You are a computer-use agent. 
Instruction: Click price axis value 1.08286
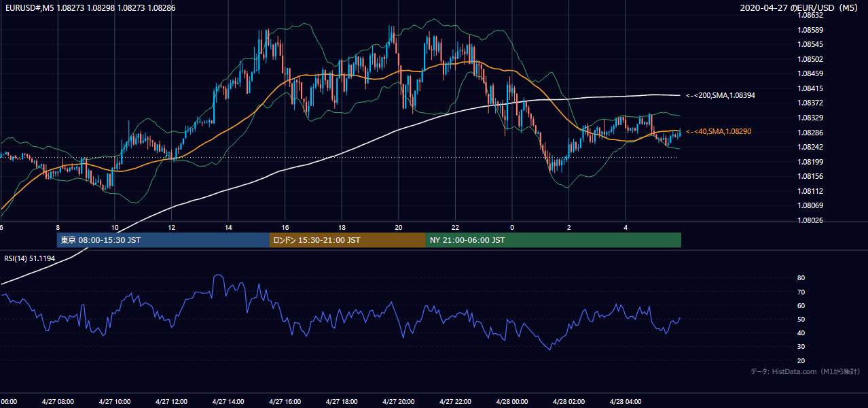point(810,133)
